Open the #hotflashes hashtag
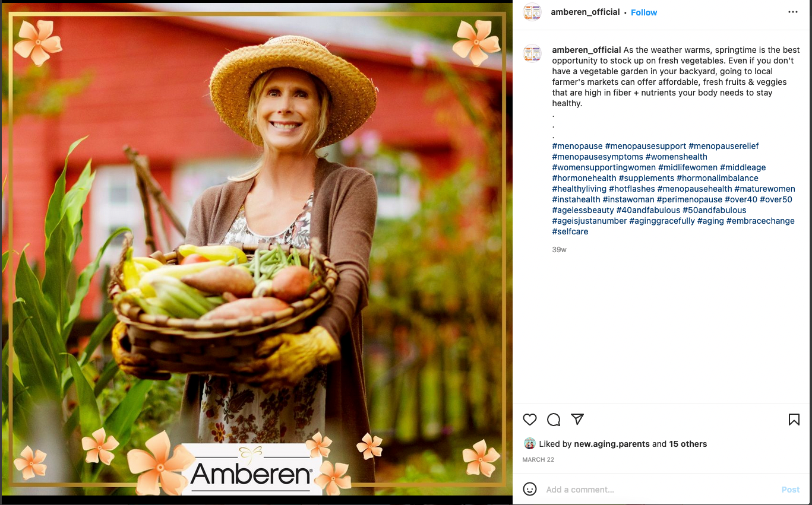812x505 pixels. (631, 189)
